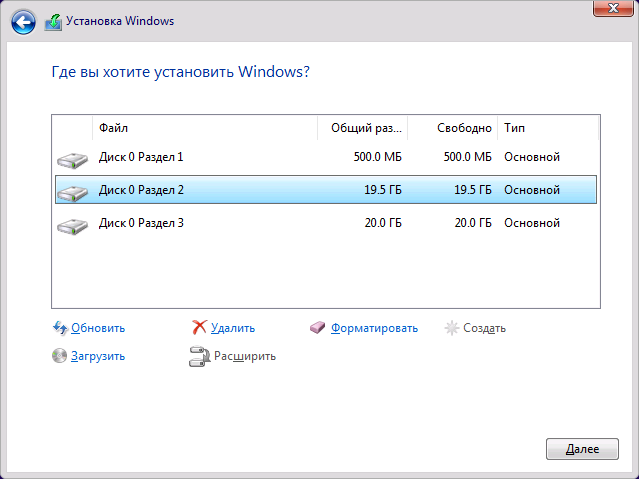Click drive icon of Диск 0 Раздел 3
Viewport: 639px width, 479px height.
73,226
